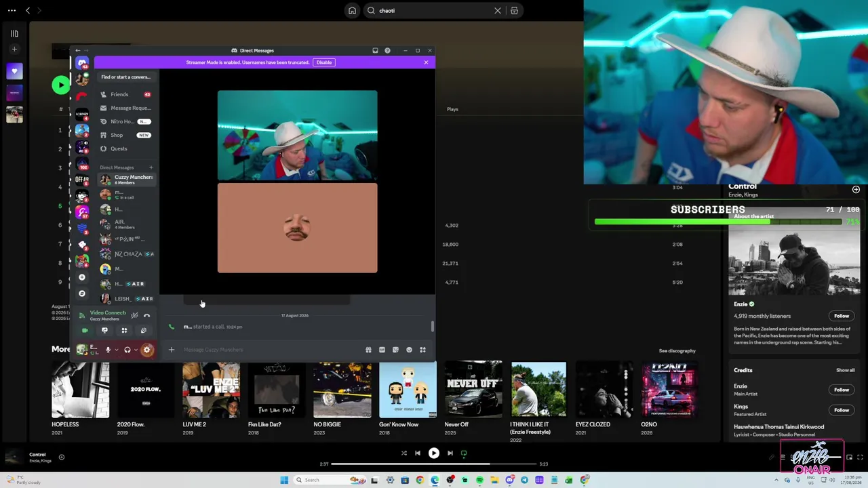The height and width of the screenshot is (488, 868).
Task: Open Nitro Home in Discord sidebar
Action: click(125, 121)
